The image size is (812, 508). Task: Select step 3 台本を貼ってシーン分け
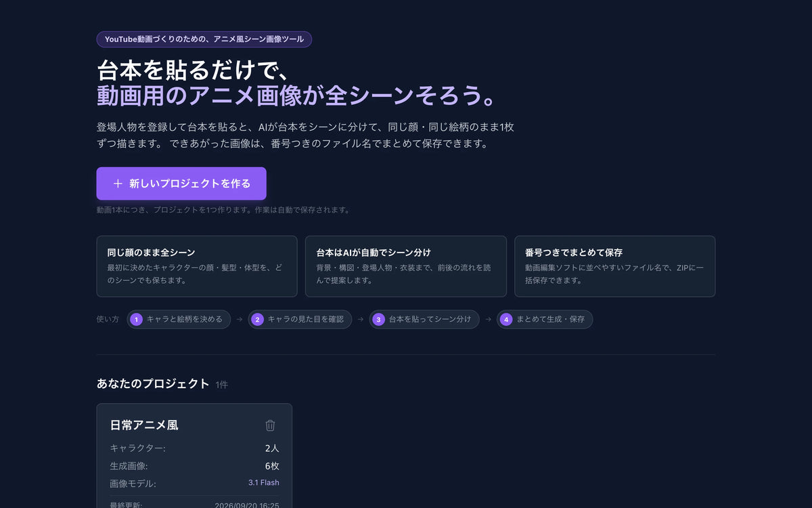424,319
